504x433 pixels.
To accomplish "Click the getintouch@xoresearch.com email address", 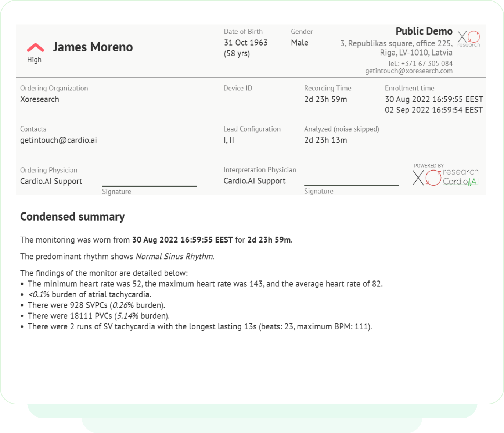I will [x=408, y=71].
